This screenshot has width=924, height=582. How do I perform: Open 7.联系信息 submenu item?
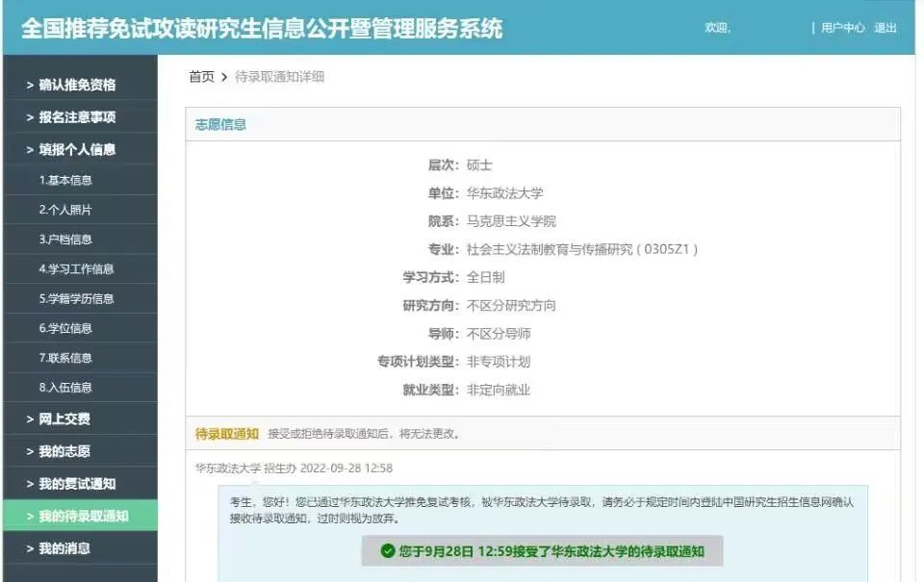(65, 358)
